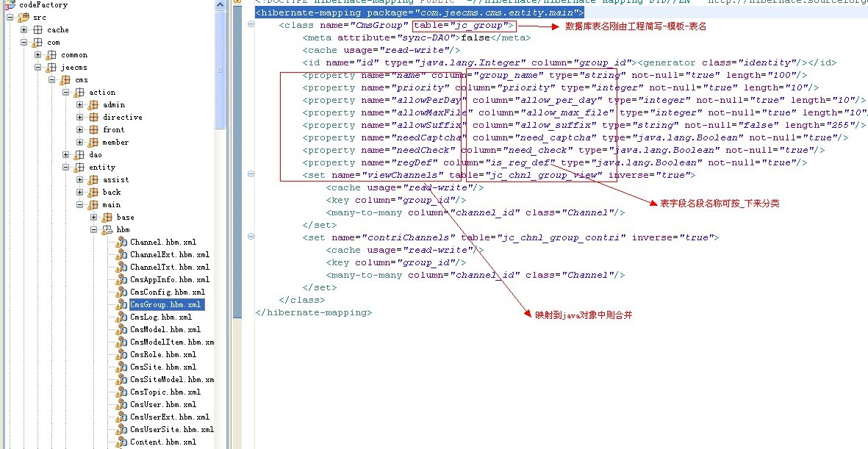Expand the admin package node
Image resolution: width=868 pixels, height=449 pixels.
pos(79,104)
